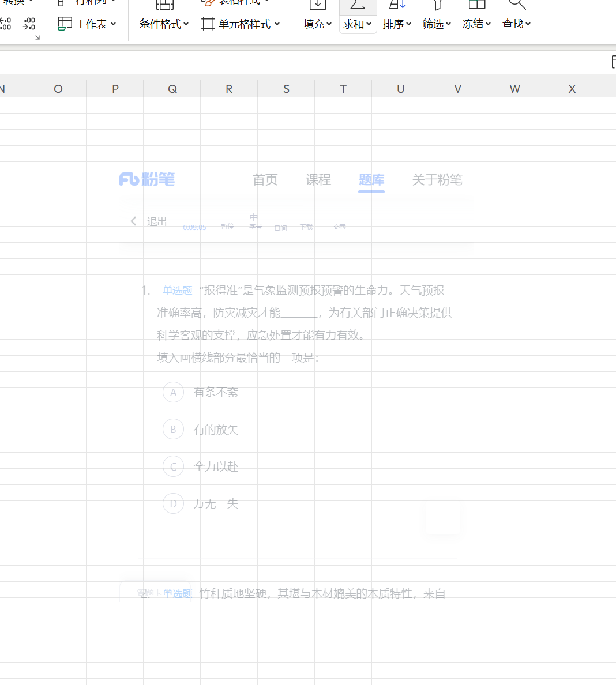Click the 退出 exit link
Screen dimensions: 616x685
pyautogui.click(x=156, y=221)
